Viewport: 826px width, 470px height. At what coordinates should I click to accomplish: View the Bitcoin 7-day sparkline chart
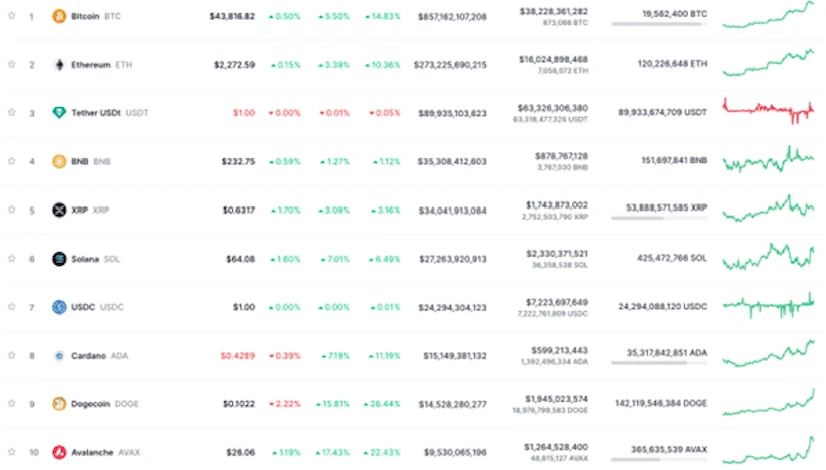pyautogui.click(x=767, y=16)
